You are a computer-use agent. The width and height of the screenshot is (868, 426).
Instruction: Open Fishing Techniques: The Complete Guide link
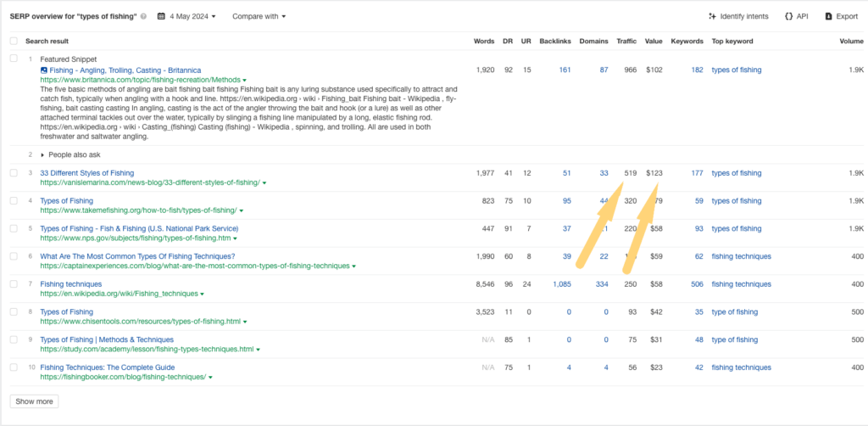pos(107,367)
